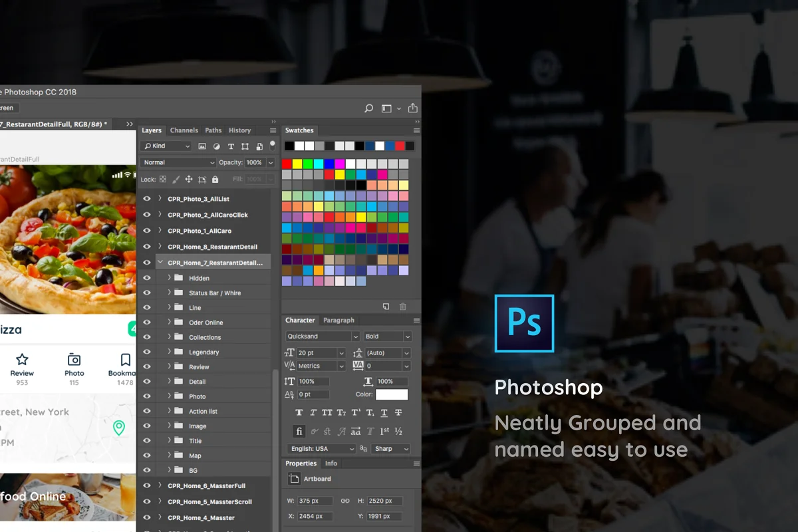
Task: Open the Sharp anti-aliasing dropdown
Action: click(391, 449)
